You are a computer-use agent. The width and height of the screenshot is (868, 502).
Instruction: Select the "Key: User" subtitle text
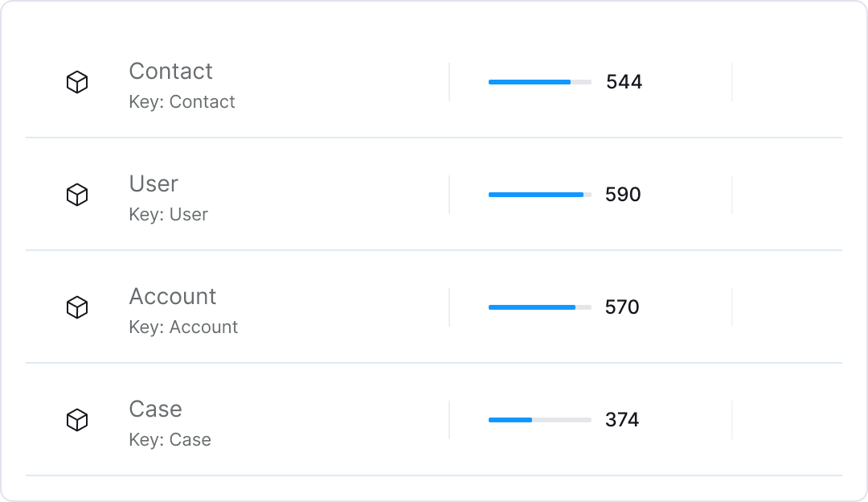[x=168, y=215]
